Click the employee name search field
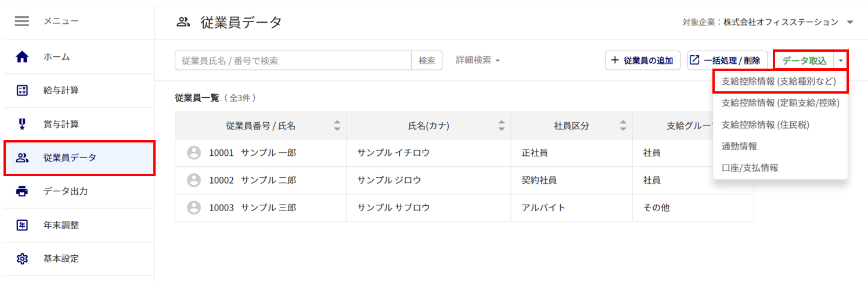The height and width of the screenshot is (282, 868). [x=293, y=60]
